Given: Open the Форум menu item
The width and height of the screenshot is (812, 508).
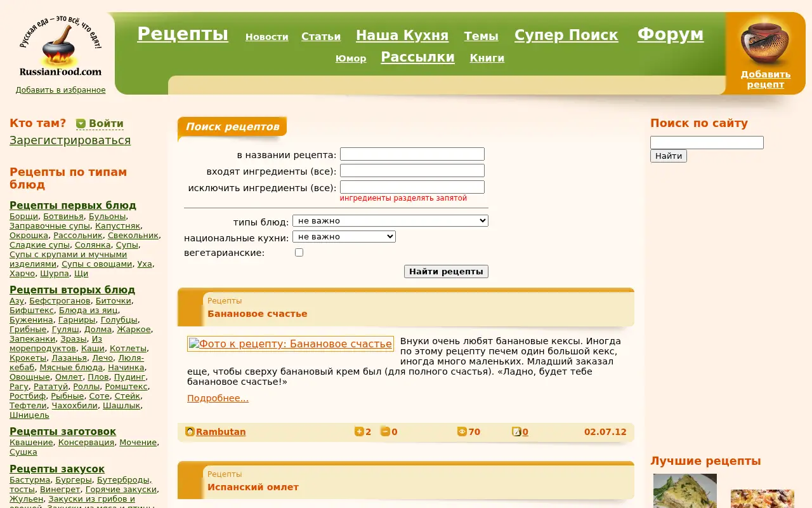Looking at the screenshot, I should (x=671, y=34).
